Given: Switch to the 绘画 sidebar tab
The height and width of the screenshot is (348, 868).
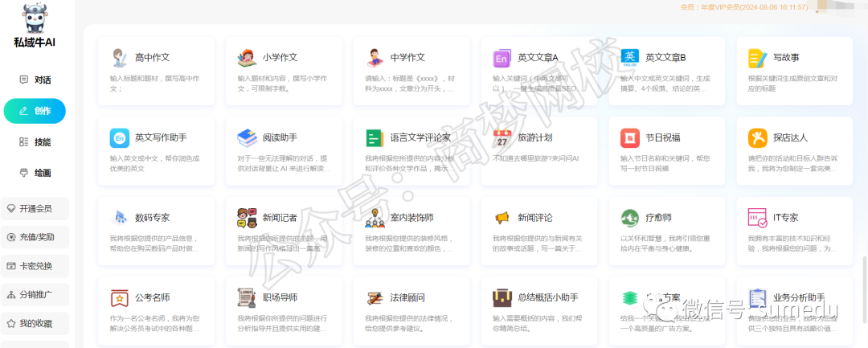Looking at the screenshot, I should pos(35,173).
